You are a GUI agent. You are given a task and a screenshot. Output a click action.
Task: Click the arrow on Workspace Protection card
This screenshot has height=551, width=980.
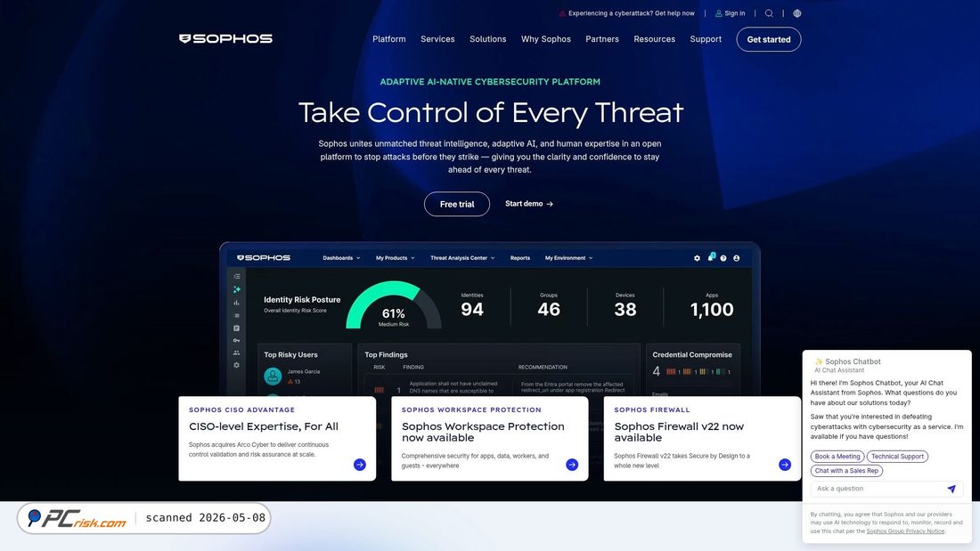572,464
